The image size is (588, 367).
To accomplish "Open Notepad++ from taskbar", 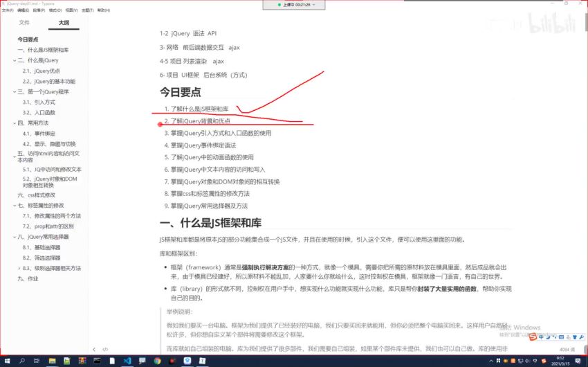I will click(x=66, y=361).
